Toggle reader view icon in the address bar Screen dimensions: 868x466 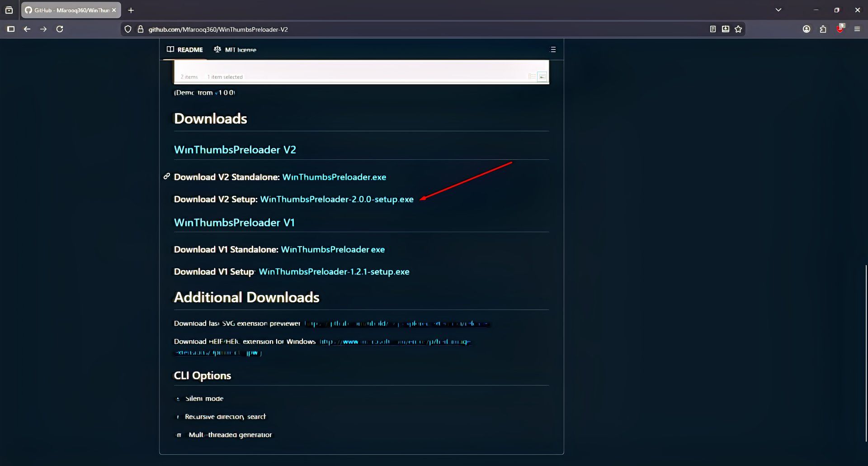(713, 29)
